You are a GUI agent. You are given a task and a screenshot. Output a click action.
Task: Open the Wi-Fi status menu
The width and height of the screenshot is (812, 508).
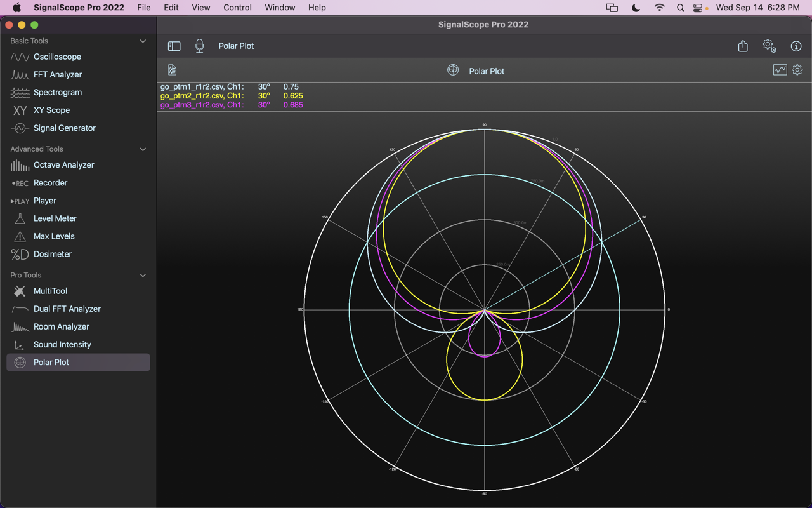point(660,8)
